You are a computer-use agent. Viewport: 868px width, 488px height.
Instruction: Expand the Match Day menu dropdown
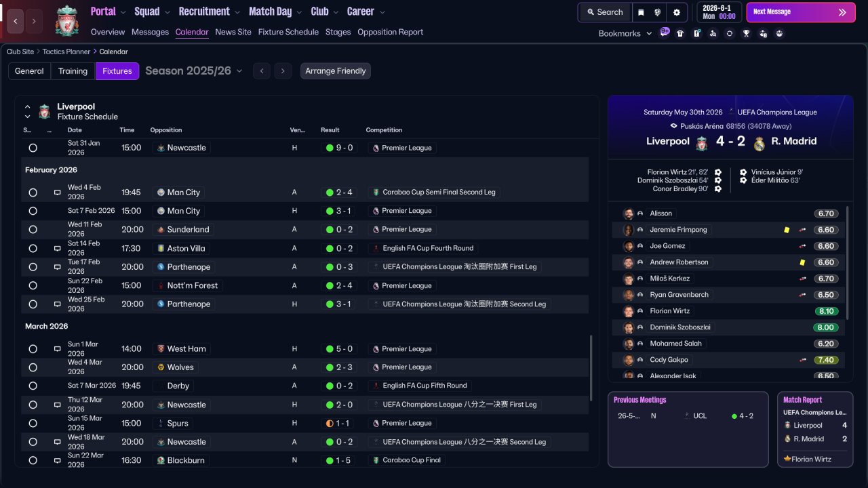298,12
